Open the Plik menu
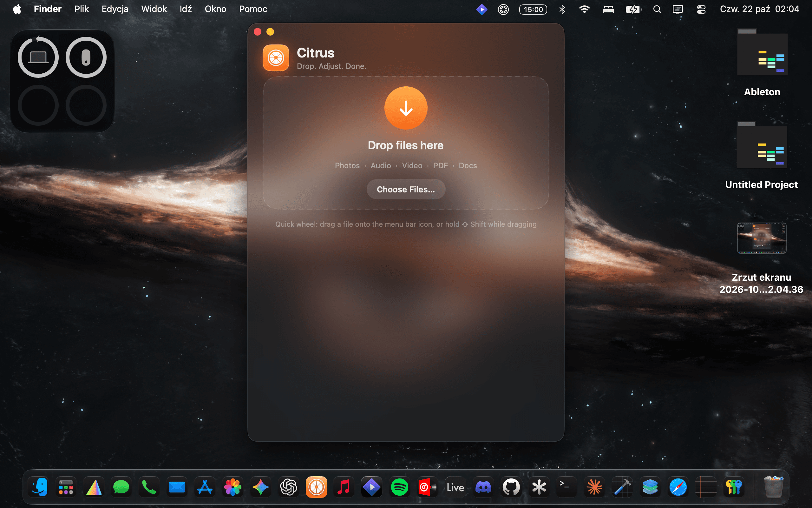 82,9
